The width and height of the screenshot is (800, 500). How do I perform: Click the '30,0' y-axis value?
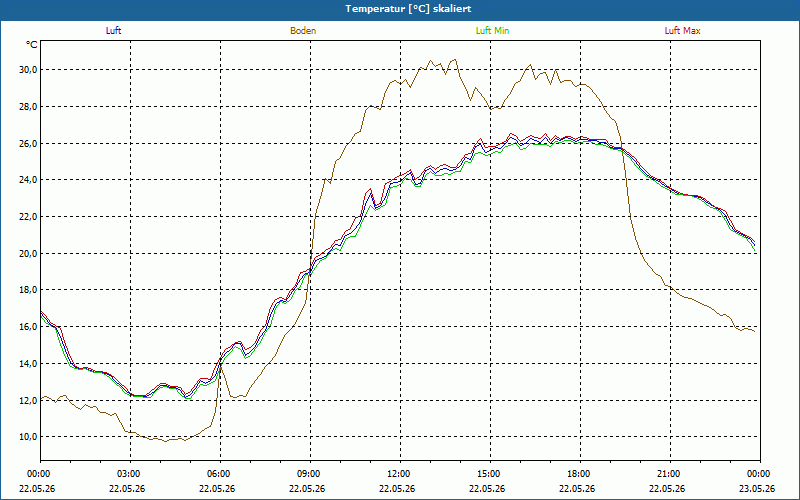(x=28, y=70)
